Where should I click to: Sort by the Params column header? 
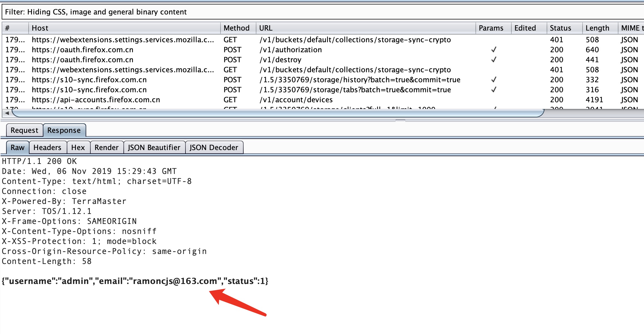click(494, 28)
